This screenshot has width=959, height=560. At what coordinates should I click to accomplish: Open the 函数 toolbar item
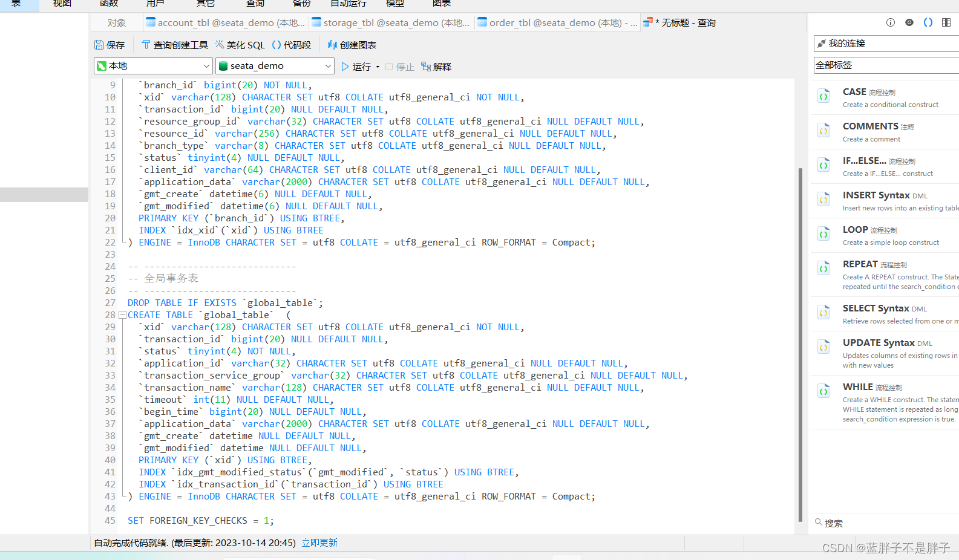(109, 4)
